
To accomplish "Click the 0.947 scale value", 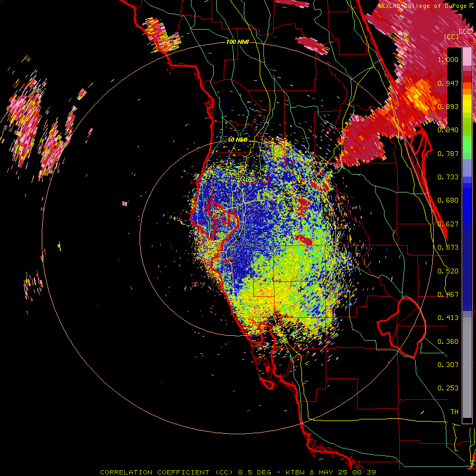I will click(x=448, y=83).
